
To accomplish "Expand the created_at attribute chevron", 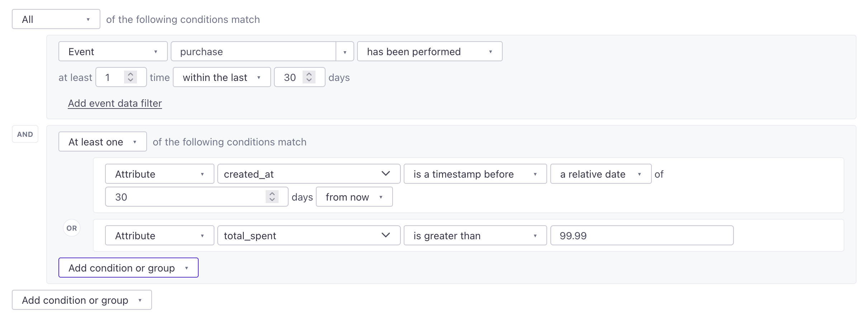I will 386,174.
